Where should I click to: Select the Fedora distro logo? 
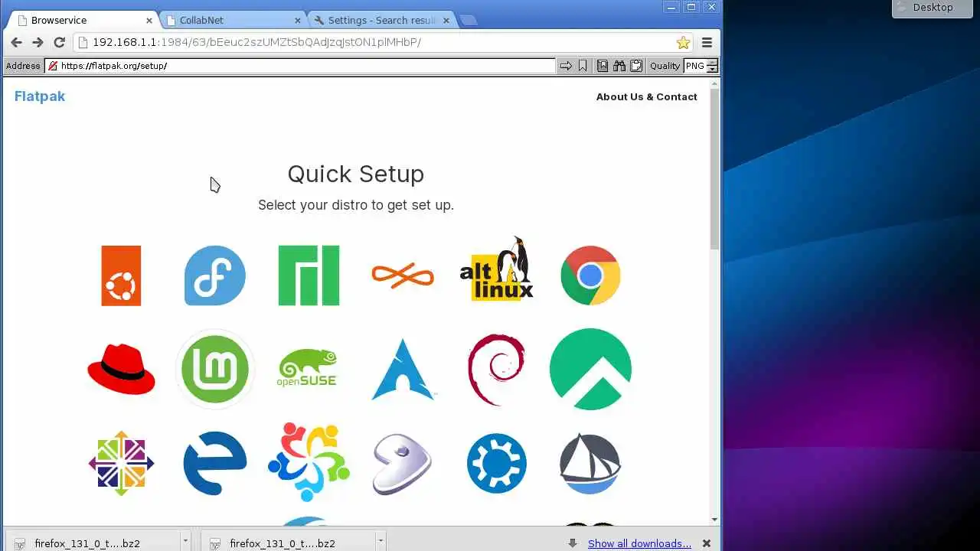click(x=215, y=275)
